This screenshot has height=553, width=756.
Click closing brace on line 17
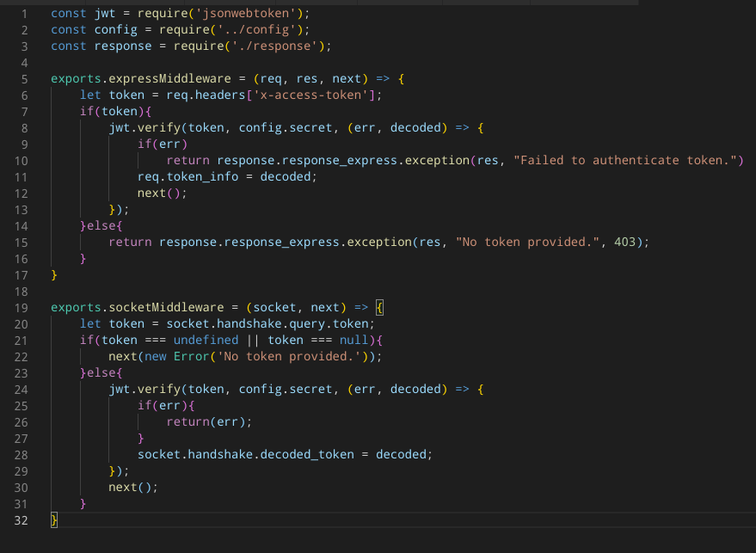point(54,275)
